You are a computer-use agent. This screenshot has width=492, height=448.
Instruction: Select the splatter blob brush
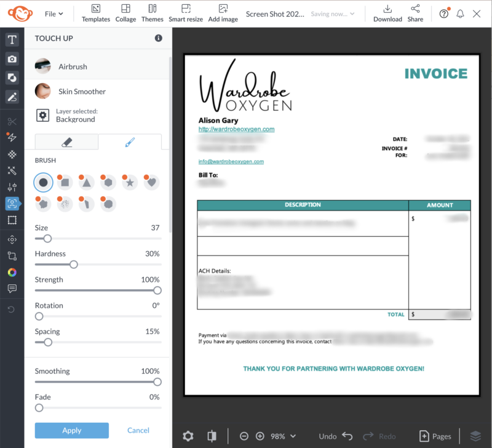pyautogui.click(x=43, y=204)
